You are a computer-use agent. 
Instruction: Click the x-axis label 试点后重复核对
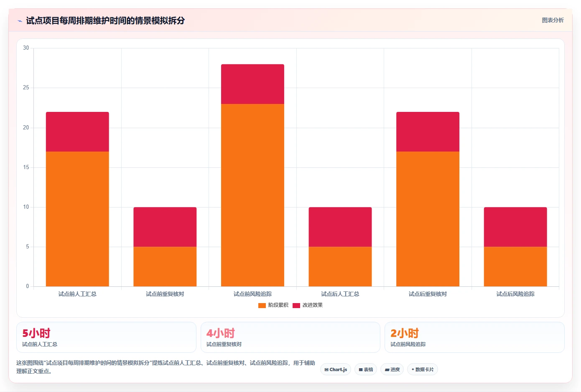[428, 294]
